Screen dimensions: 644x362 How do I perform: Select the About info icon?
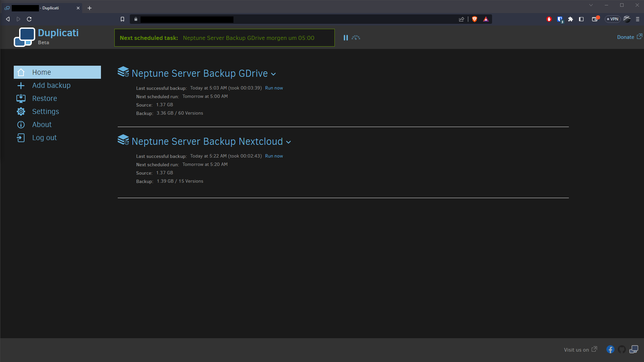point(21,125)
